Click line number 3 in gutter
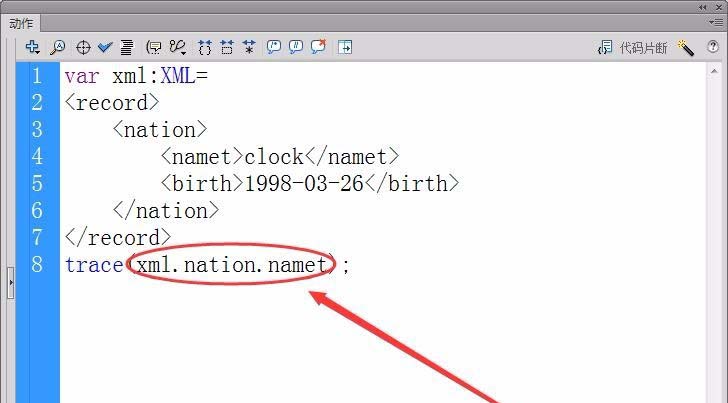Image resolution: width=728 pixels, height=403 pixels. tap(38, 130)
